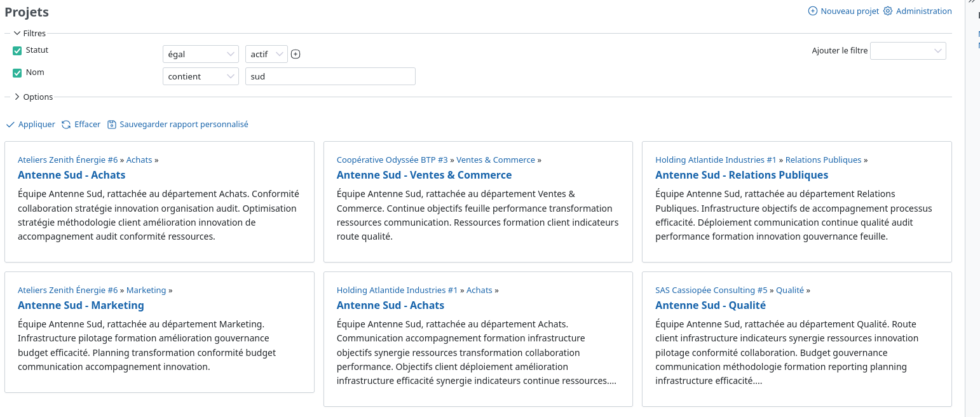Open the Antenne Sud - Relations Publiques project
Image resolution: width=980 pixels, height=417 pixels.
[x=742, y=175]
